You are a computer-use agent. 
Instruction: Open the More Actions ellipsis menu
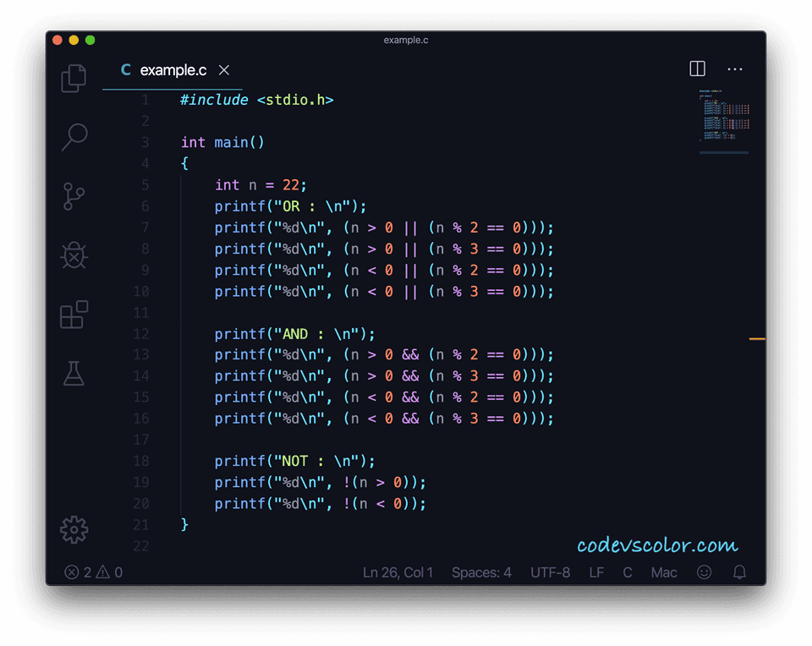(x=734, y=69)
